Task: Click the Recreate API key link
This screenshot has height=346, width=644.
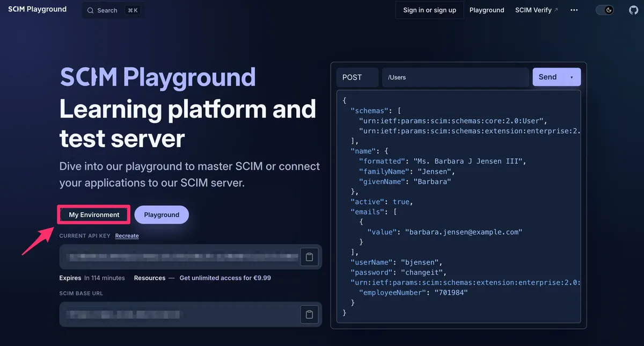Action: 127,236
